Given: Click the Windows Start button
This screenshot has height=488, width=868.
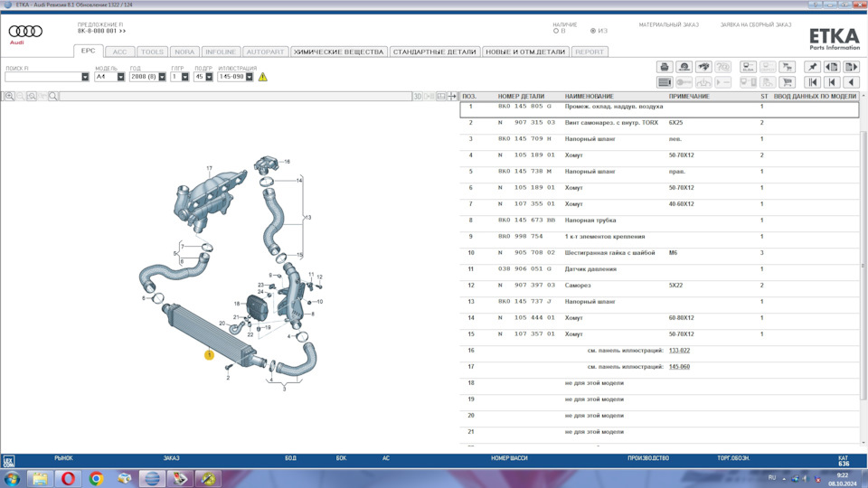Looking at the screenshot, I should click(x=12, y=478).
